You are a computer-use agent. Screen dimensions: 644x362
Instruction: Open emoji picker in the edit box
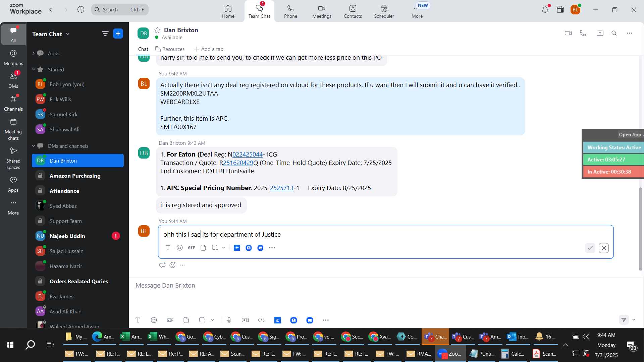click(x=180, y=248)
